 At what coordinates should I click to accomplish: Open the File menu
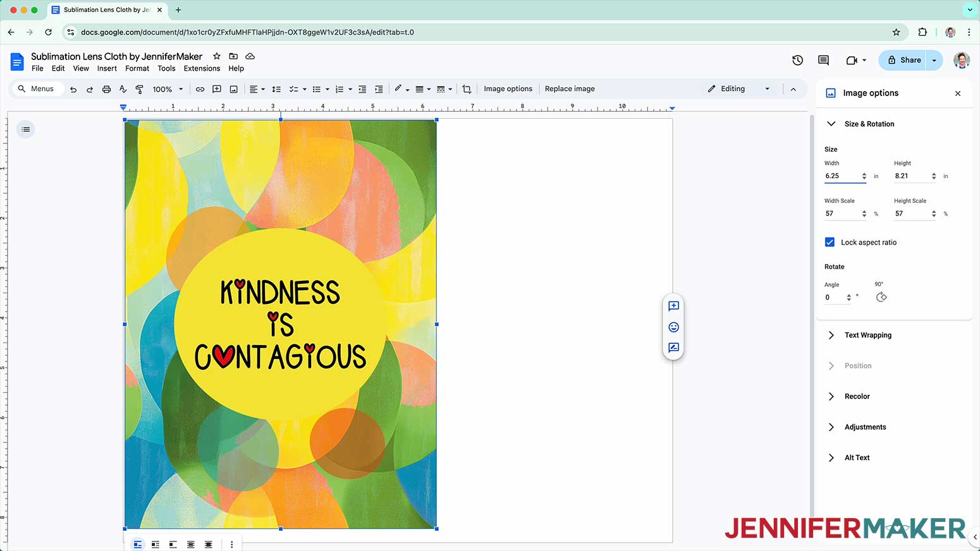click(37, 68)
